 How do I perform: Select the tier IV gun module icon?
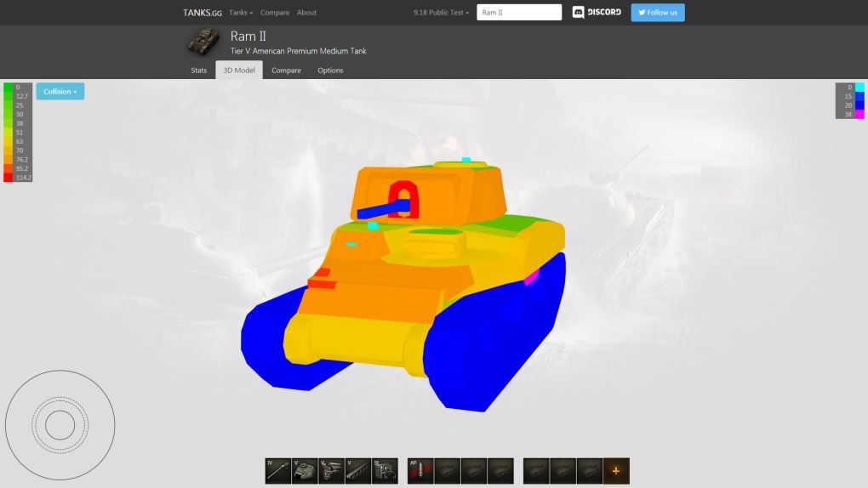[x=278, y=471]
